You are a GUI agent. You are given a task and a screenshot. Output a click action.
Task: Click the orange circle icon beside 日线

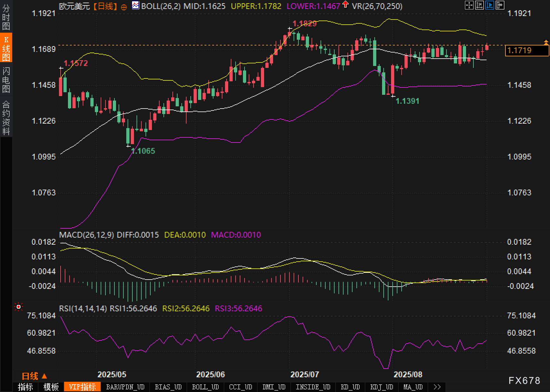coord(124,7)
